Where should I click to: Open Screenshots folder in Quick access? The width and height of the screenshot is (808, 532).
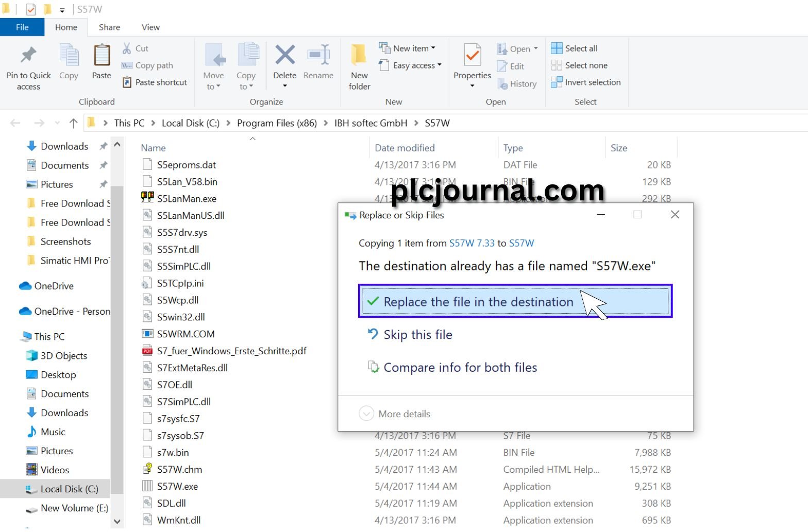[x=58, y=242]
